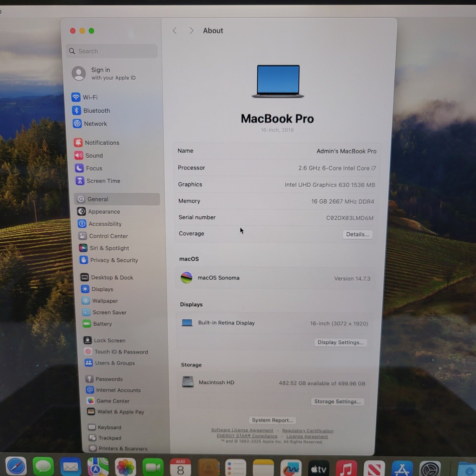
Task: Go back with the left chevron
Action: 175,31
